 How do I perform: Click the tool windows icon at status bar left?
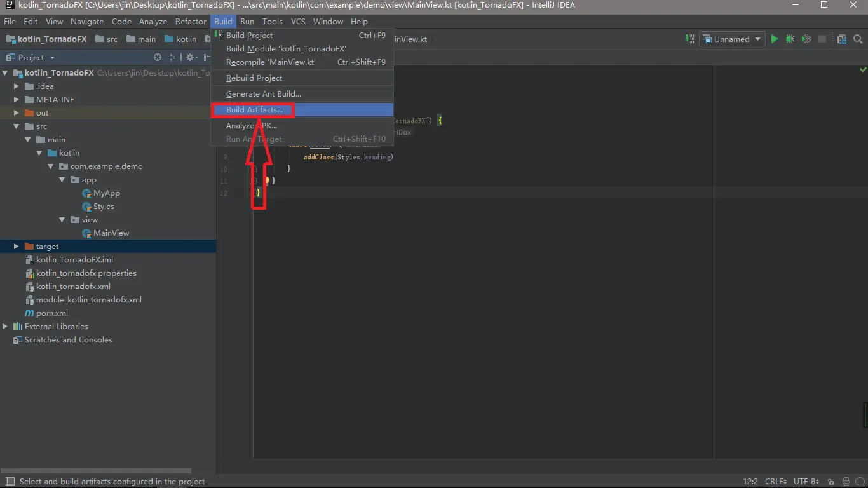coord(10,482)
